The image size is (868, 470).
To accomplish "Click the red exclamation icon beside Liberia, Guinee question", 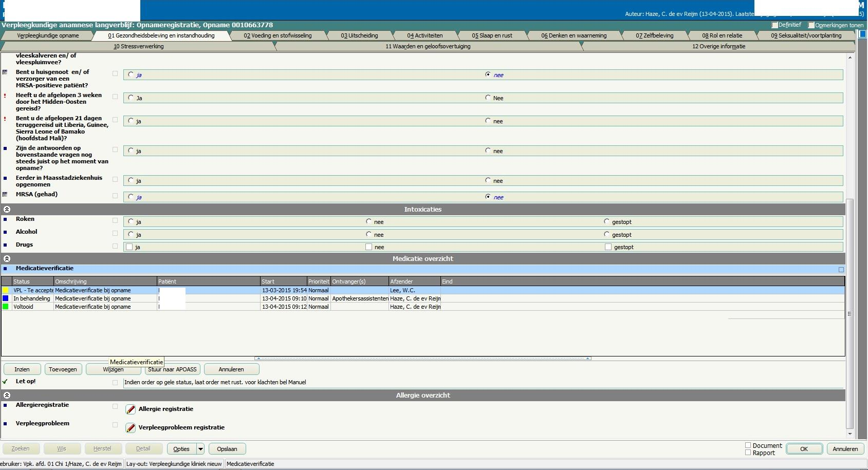I will pos(5,119).
